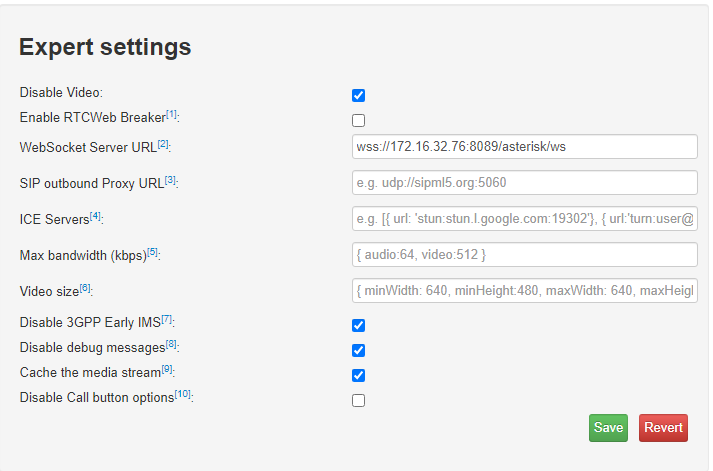Click the Video size text field

coord(524,291)
